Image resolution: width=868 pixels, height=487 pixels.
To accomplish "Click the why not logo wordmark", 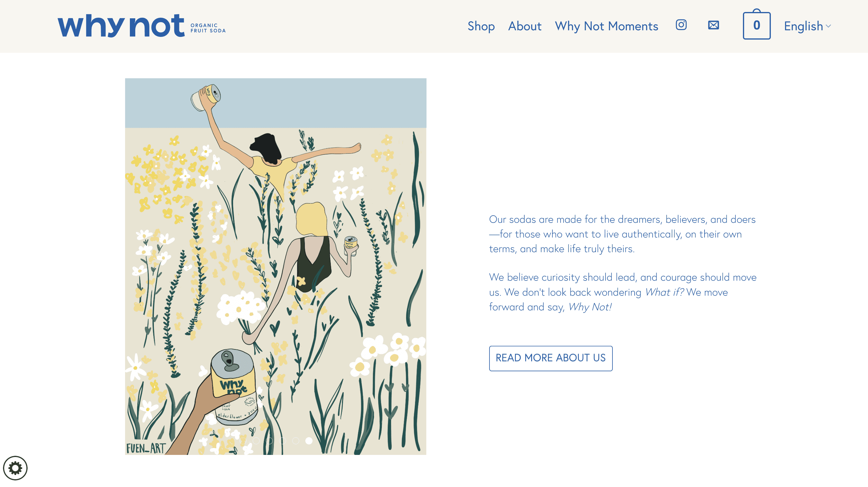I will (x=121, y=25).
